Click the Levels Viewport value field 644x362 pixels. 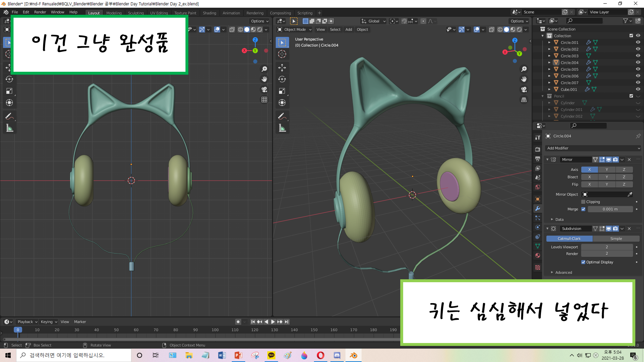[607, 247]
